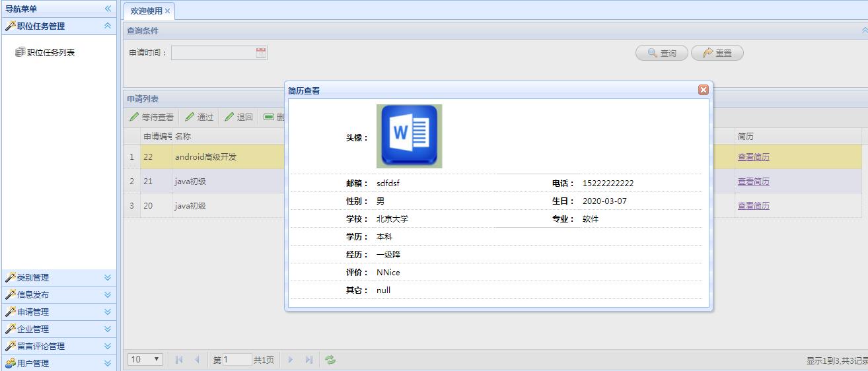Go to next page icon
The height and width of the screenshot is (371, 868).
coord(290,360)
